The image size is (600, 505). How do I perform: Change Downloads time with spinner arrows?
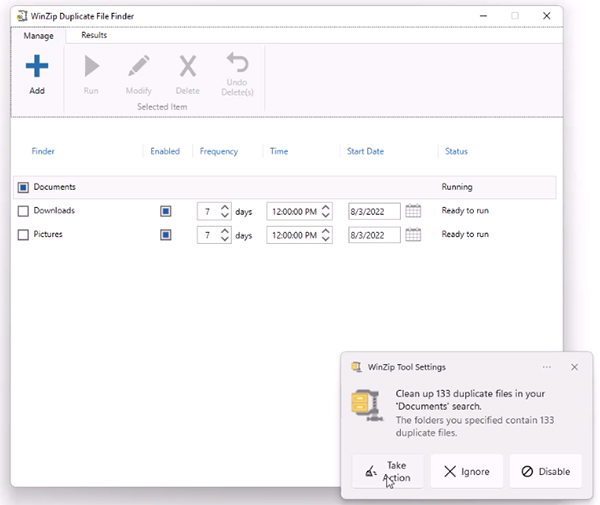326,211
